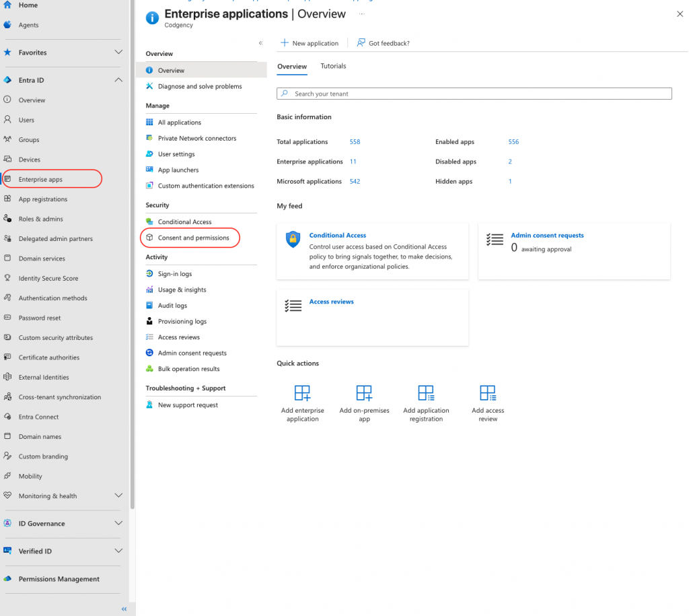Click the Conditional Access lock shield icon
Image resolution: width=689 pixels, height=616 pixels.
[x=293, y=240]
